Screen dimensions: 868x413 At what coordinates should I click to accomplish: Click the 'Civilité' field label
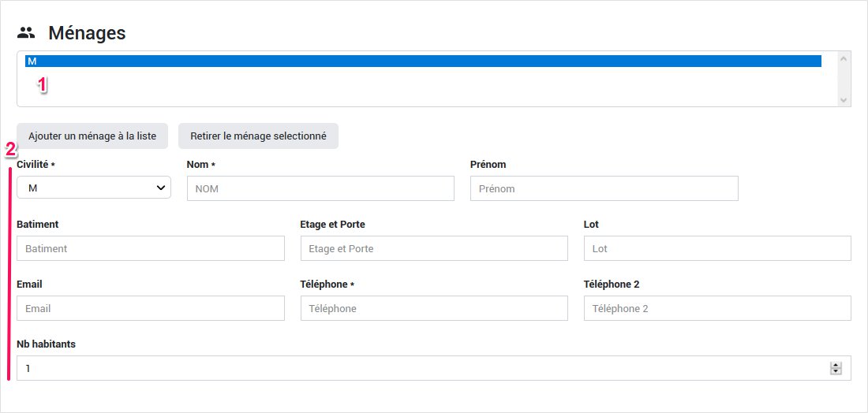pos(32,165)
